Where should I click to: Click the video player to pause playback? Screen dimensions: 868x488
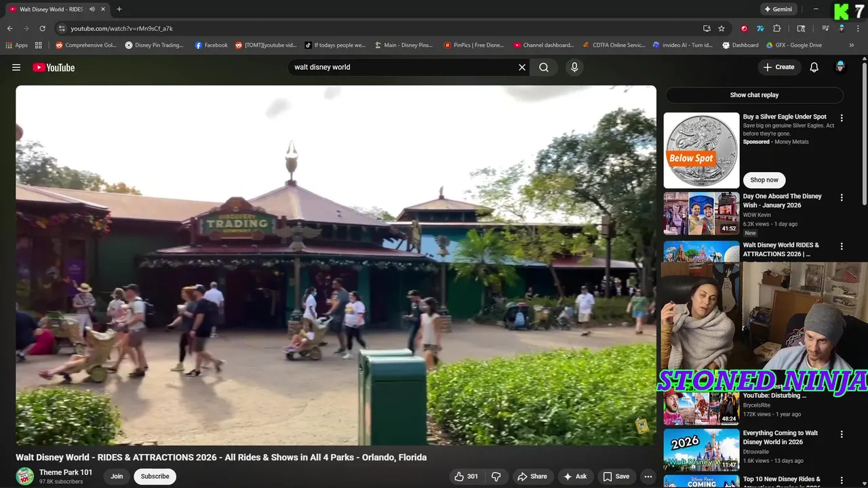coord(336,265)
